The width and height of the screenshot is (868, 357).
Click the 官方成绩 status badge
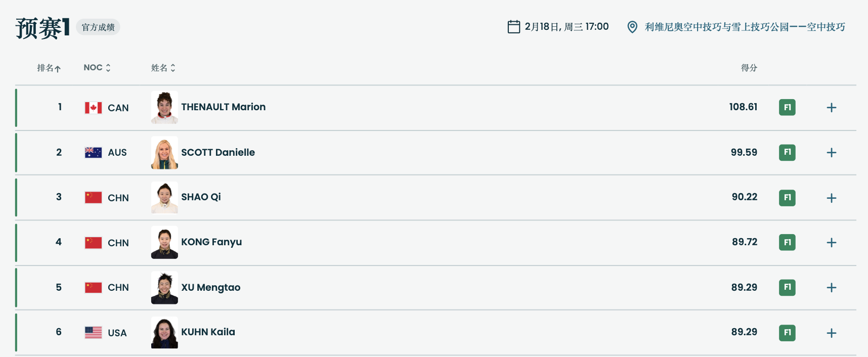point(98,27)
